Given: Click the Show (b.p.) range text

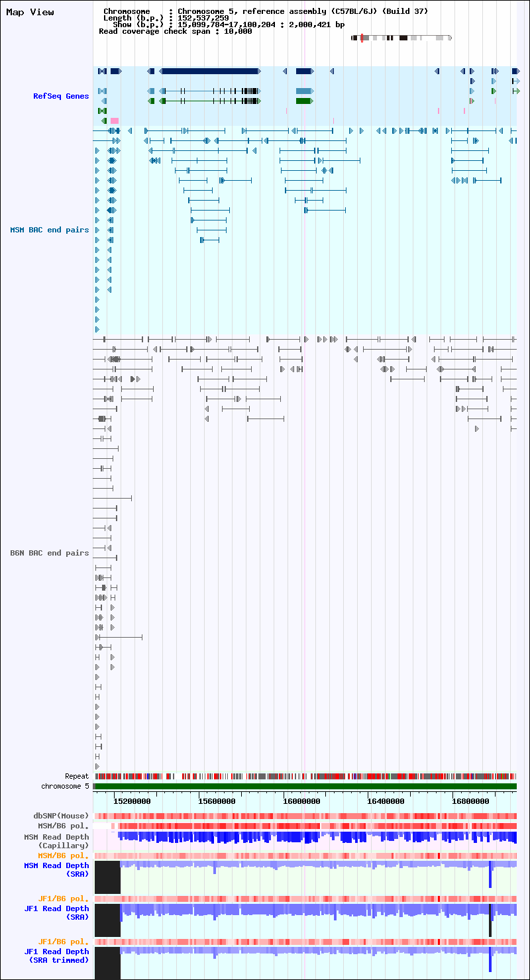Looking at the screenshot, I should (229, 24).
